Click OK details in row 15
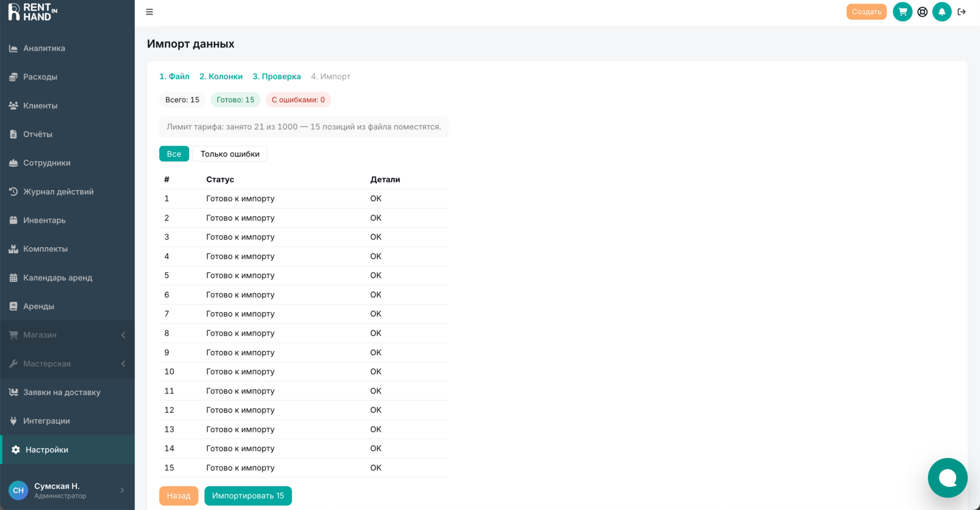980x510 pixels. (x=376, y=468)
